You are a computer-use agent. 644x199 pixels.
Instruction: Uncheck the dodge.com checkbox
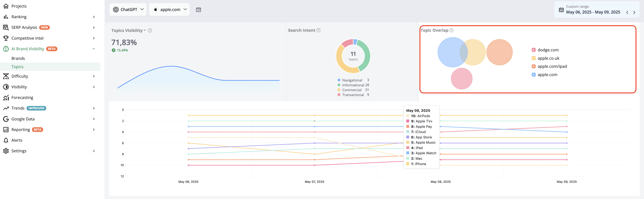click(534, 50)
